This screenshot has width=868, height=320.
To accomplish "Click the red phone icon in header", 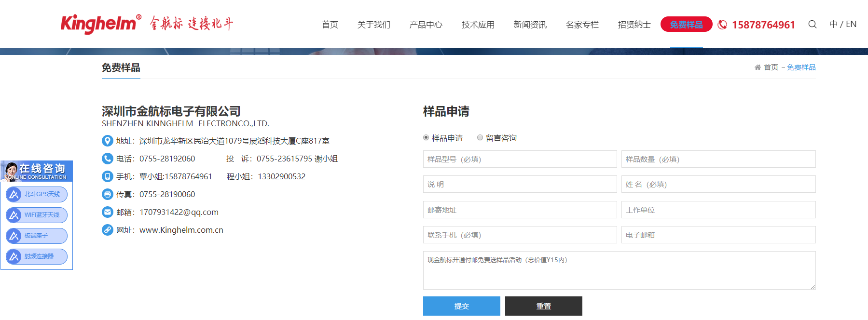I will pyautogui.click(x=722, y=25).
